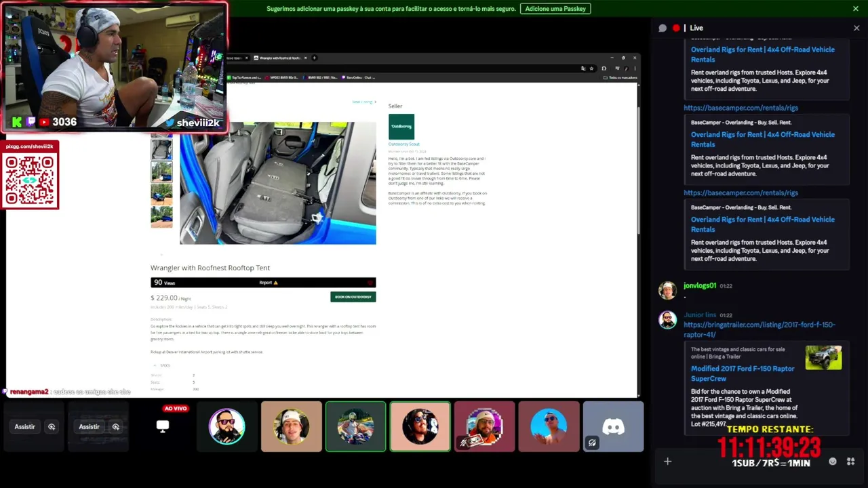Open the Outdoorsy Scout seller link
Image resolution: width=868 pixels, height=488 pixels.
[403, 144]
